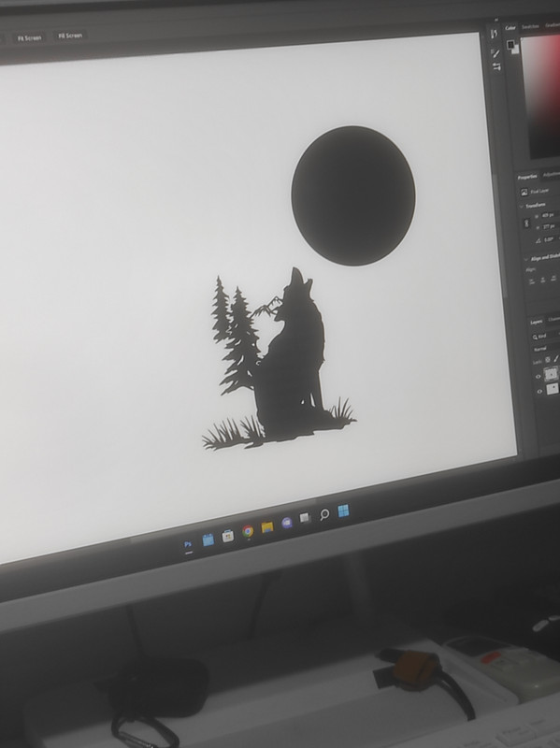Screen dimensions: 560x748
Task: Toggle lock transparent pixels icon
Action: click(548, 359)
